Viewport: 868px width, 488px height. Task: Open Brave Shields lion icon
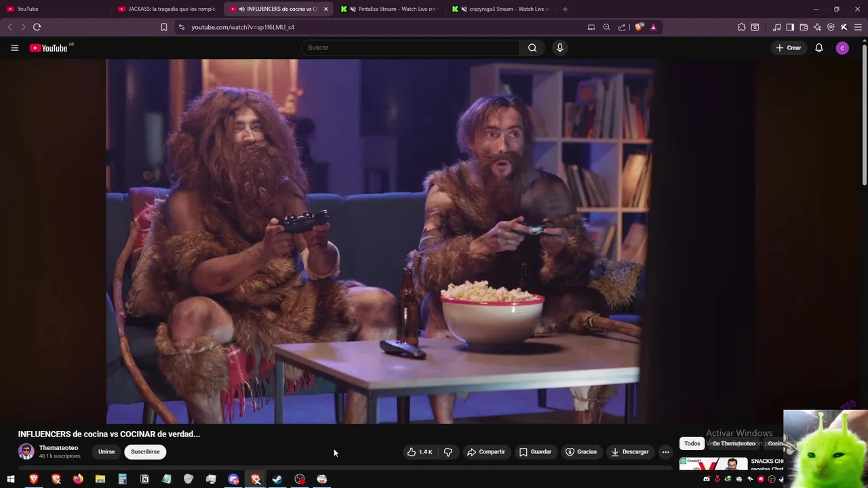639,27
